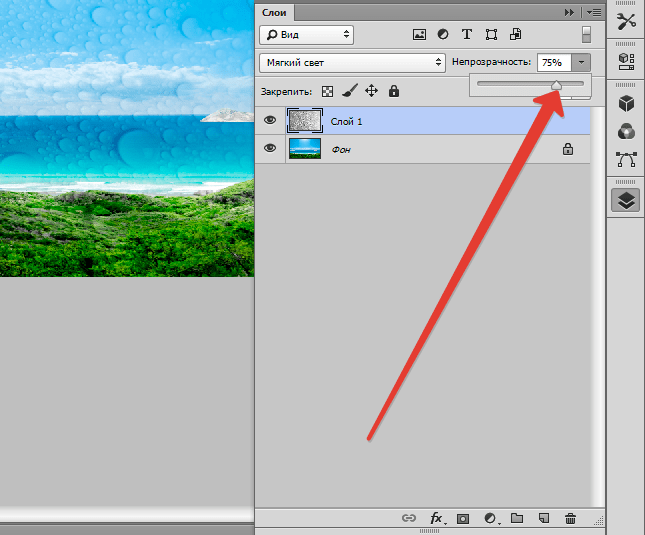Hide Фон layer visibility eye
The height and width of the screenshot is (535, 645).
(270, 148)
